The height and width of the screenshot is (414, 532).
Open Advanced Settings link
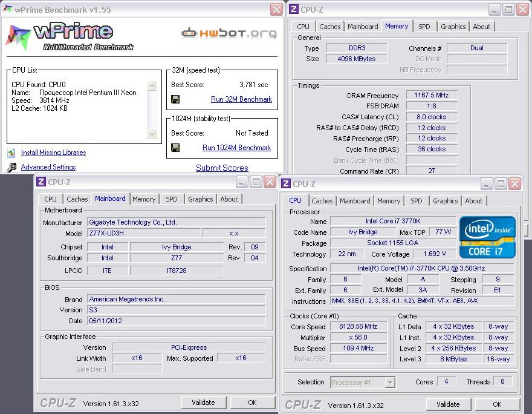tap(48, 167)
